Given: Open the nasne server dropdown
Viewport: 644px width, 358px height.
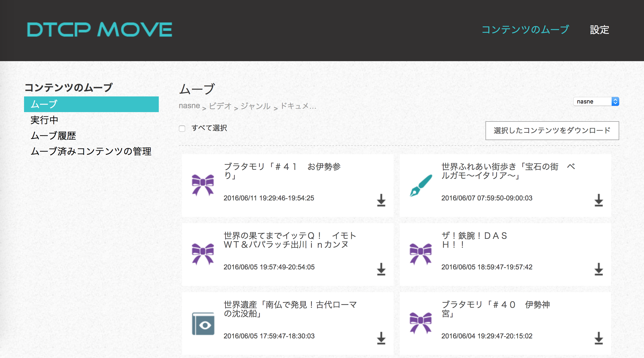Looking at the screenshot, I should pos(596,101).
